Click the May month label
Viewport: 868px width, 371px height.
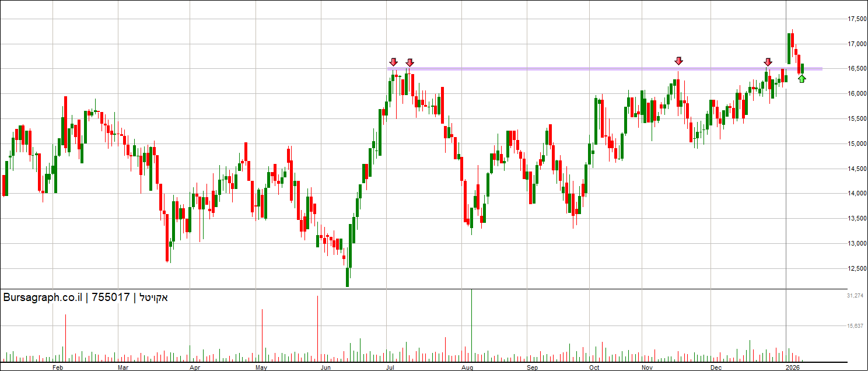point(261,367)
